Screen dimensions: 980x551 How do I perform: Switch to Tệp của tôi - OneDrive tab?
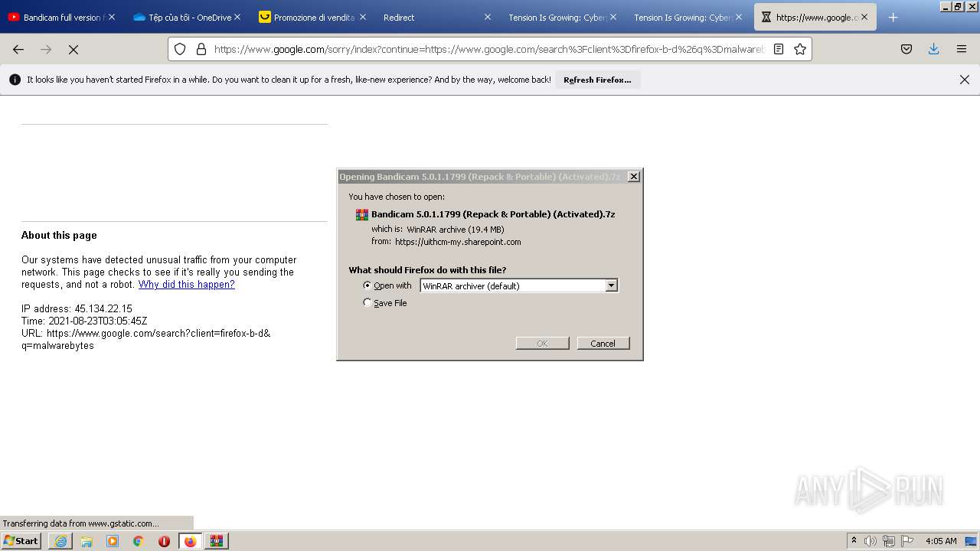pos(187,17)
